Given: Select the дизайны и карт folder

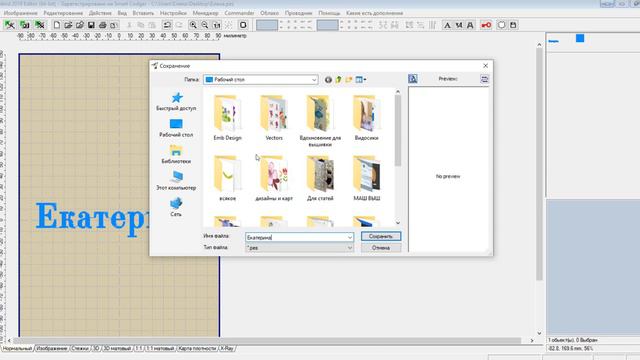Looking at the screenshot, I should tap(274, 178).
